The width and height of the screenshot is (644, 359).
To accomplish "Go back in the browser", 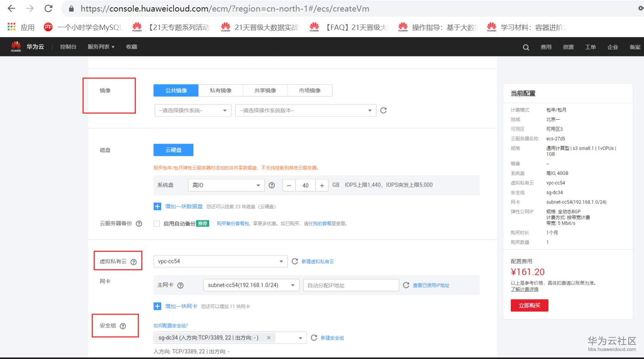I will (x=12, y=8).
